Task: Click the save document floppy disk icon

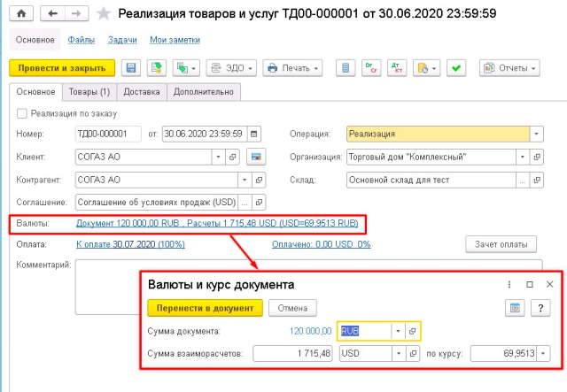Action: 131,68
